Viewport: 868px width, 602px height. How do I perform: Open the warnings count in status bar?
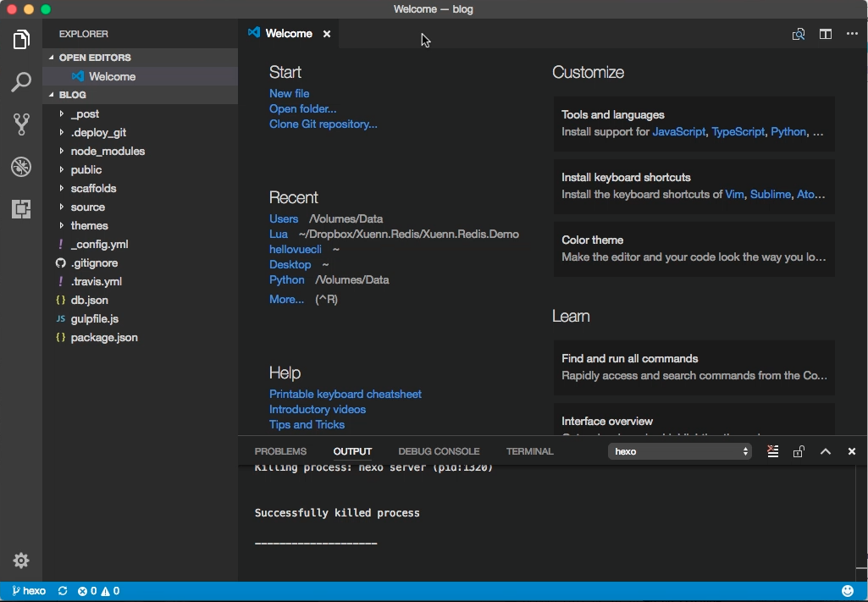point(110,591)
